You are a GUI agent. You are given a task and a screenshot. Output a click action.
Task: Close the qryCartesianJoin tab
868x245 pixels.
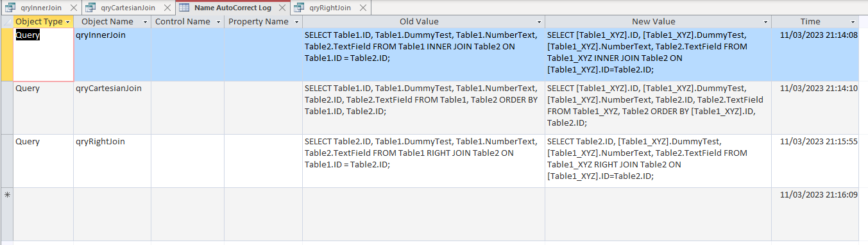[x=167, y=8]
